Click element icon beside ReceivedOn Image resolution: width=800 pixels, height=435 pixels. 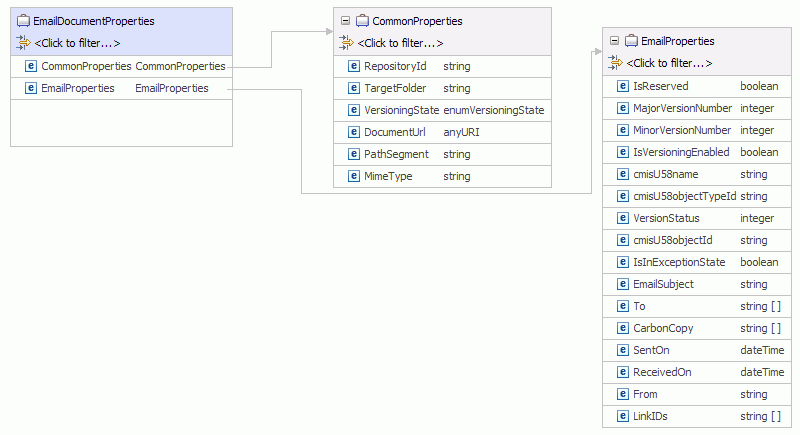click(622, 372)
